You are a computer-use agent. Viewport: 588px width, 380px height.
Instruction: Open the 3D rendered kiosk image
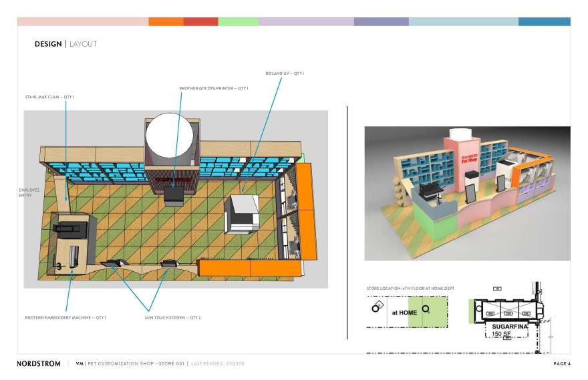click(466, 193)
